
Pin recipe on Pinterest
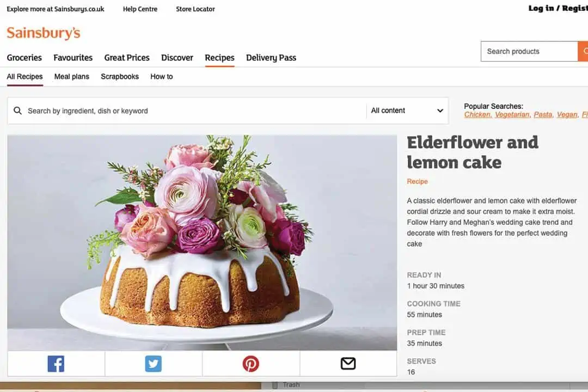[251, 364]
